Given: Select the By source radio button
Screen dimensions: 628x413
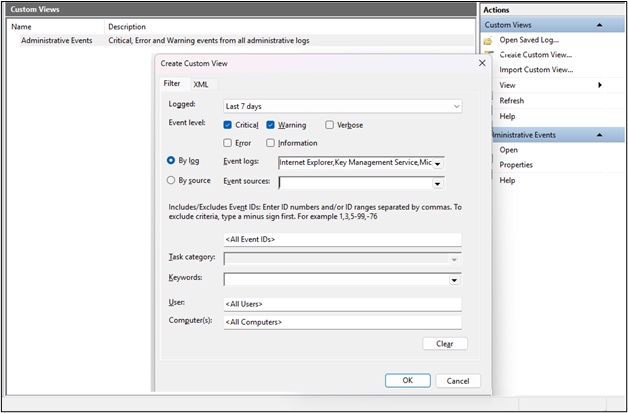Looking at the screenshot, I should [x=171, y=181].
